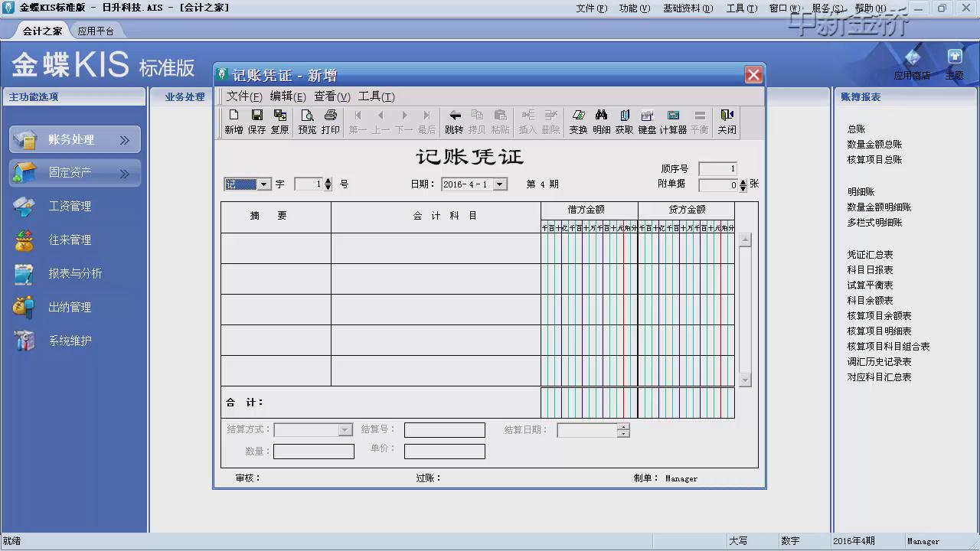Open 预览 (Preview) from the voucher toolbar

[x=307, y=122]
